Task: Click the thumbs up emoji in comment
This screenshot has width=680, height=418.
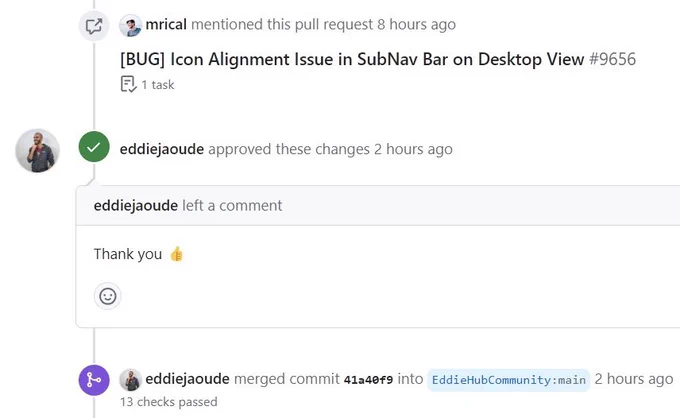Action: coord(177,254)
